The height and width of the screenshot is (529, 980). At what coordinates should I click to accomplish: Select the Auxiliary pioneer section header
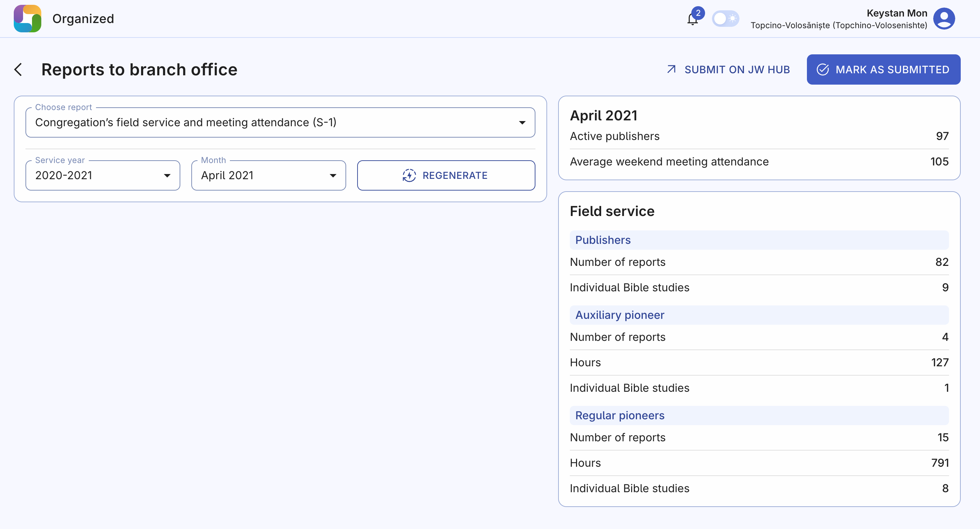click(620, 315)
